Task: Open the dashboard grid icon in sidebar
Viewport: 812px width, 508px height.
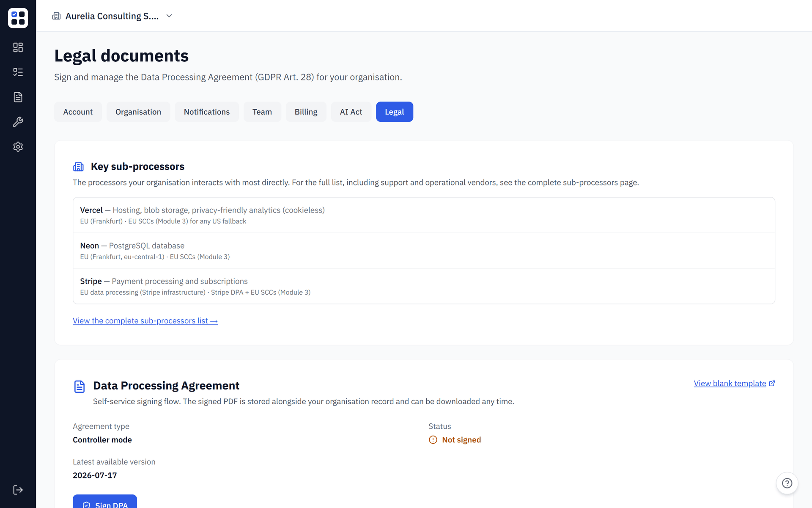Action: pyautogui.click(x=18, y=47)
